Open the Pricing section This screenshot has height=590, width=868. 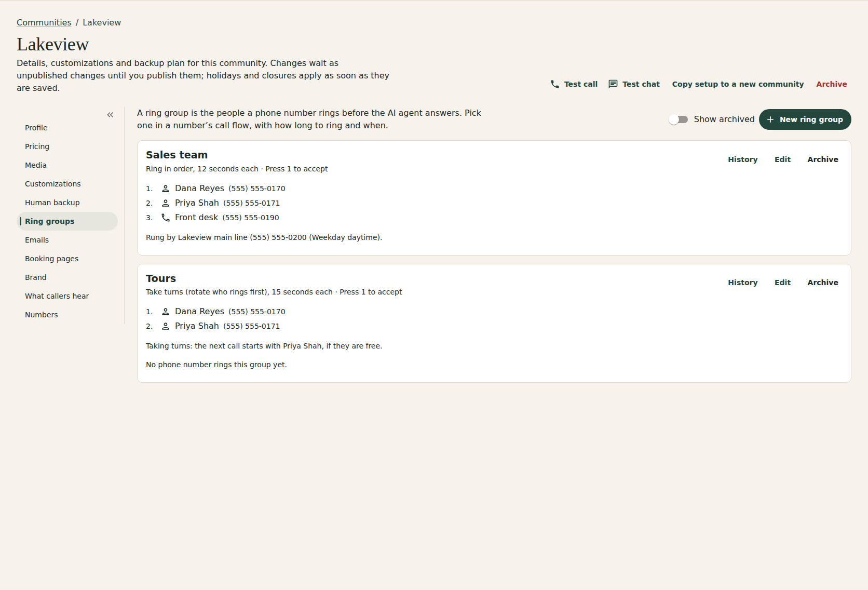coord(67,146)
